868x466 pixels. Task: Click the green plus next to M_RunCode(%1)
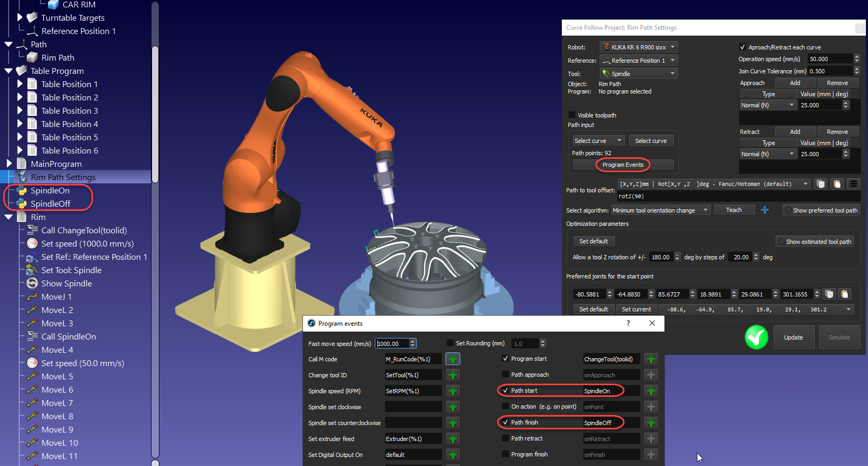point(453,359)
